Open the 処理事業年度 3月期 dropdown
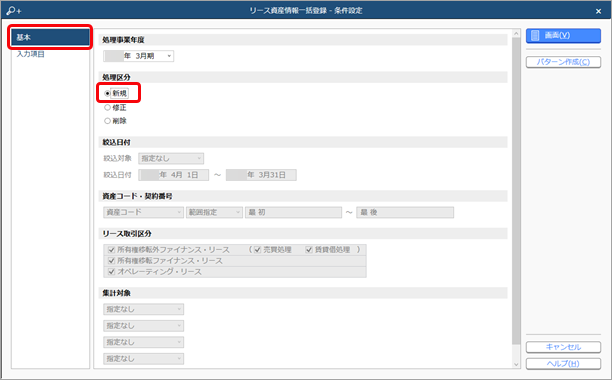This screenshot has width=612, height=380. [139, 56]
